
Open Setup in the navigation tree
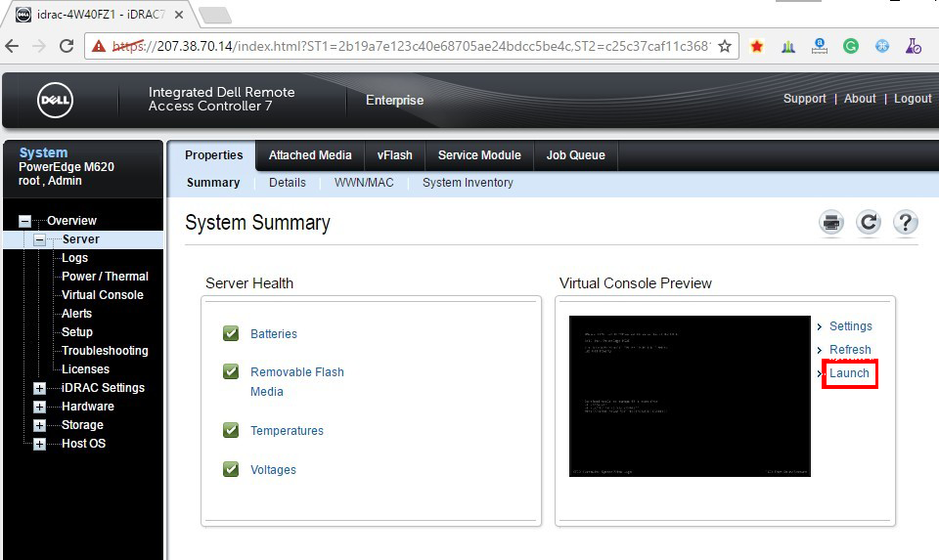coord(77,332)
